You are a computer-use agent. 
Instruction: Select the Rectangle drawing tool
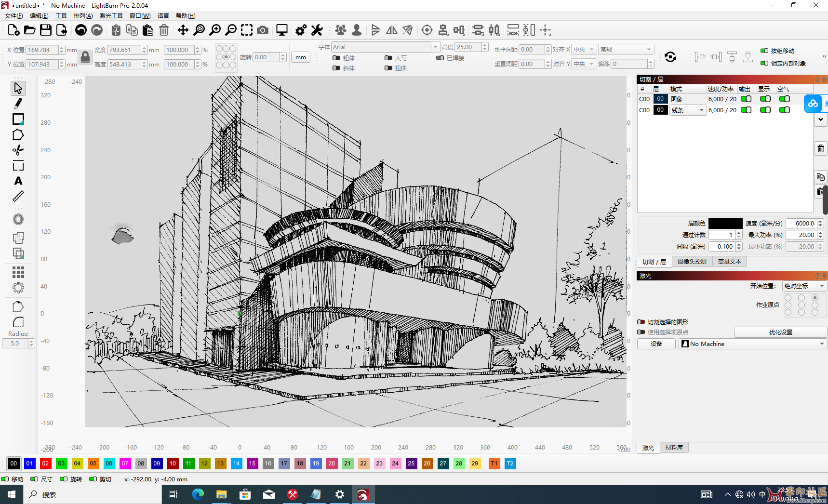click(x=18, y=119)
